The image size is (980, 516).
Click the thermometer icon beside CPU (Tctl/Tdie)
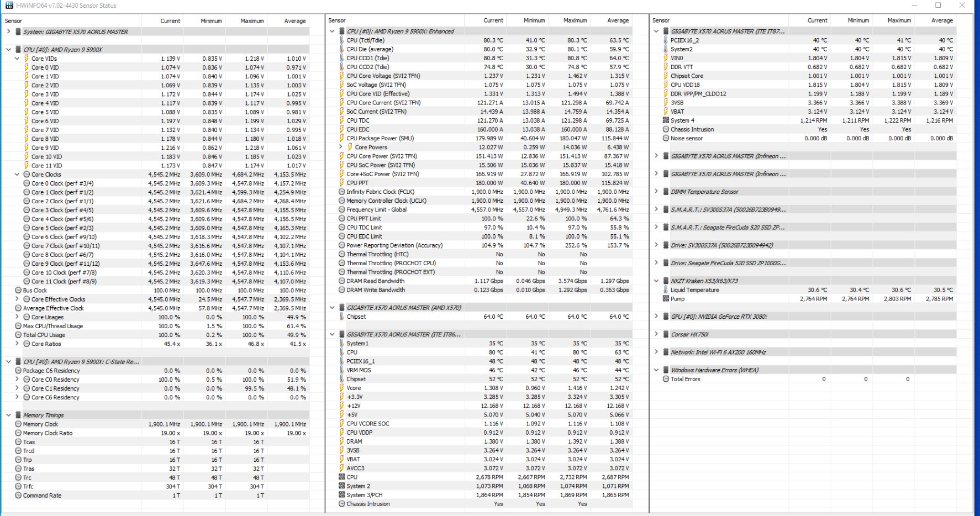[x=341, y=40]
